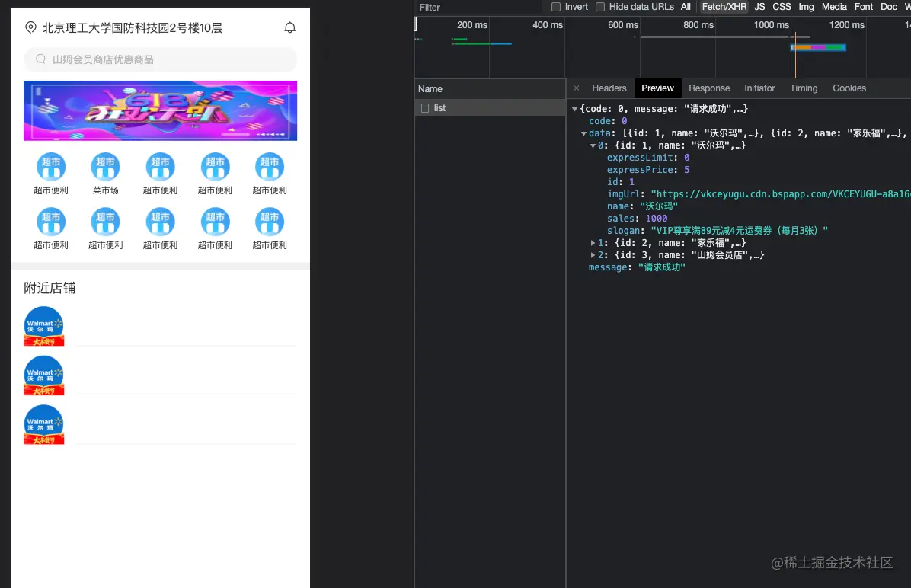Tick the checkbox next to the list request

(425, 108)
